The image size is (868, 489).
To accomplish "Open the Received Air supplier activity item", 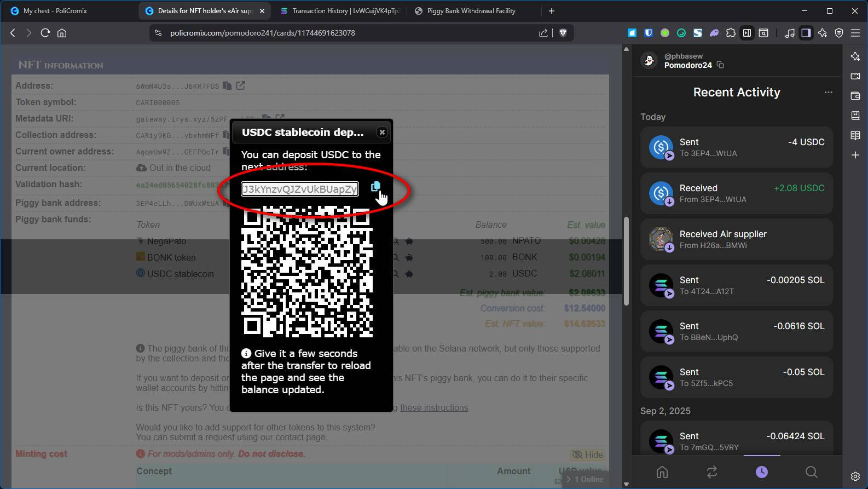I will pos(737,239).
